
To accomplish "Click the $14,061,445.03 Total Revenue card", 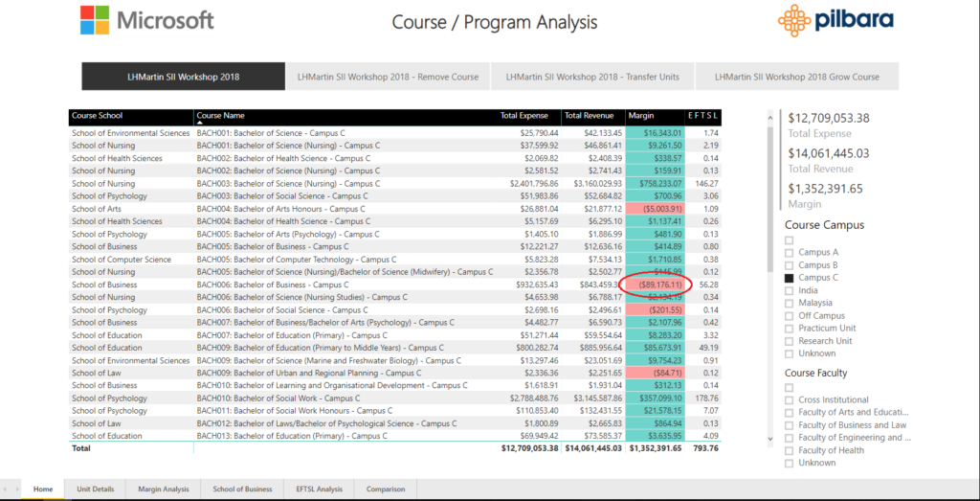I will point(830,160).
